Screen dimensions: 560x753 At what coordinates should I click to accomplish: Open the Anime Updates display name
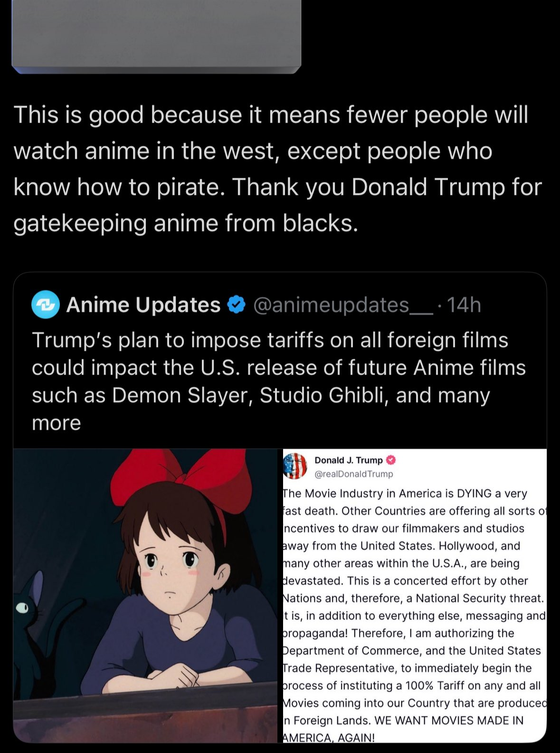143,305
